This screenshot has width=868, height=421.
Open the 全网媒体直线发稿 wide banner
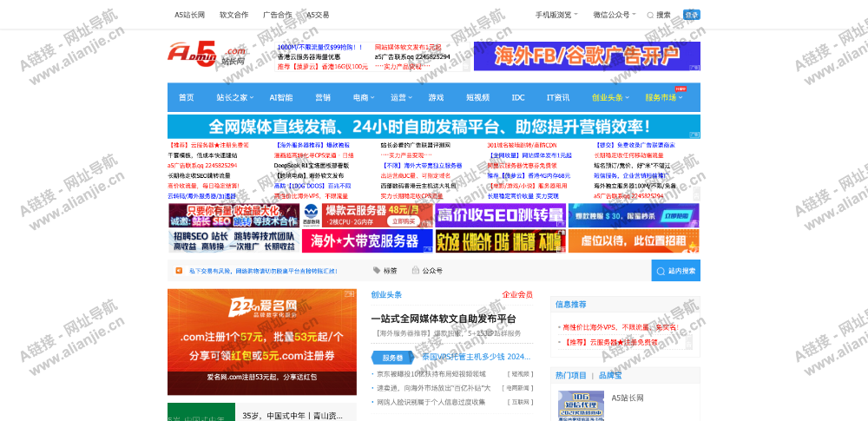click(433, 127)
